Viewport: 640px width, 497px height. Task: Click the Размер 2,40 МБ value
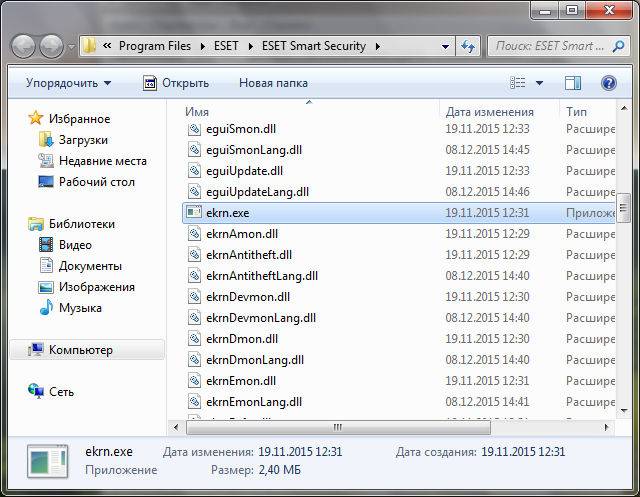280,470
